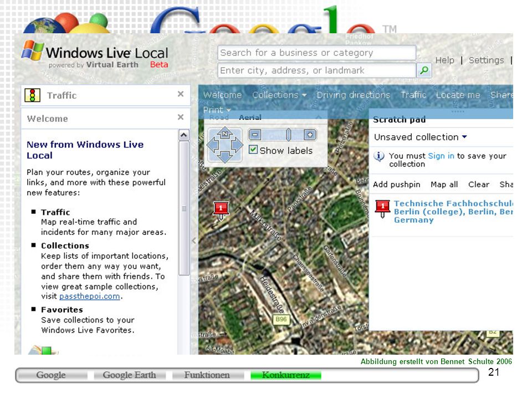Image resolution: width=532 pixels, height=399 pixels.
Task: Click the Müllerstraße street label on map
Action: 265,226
